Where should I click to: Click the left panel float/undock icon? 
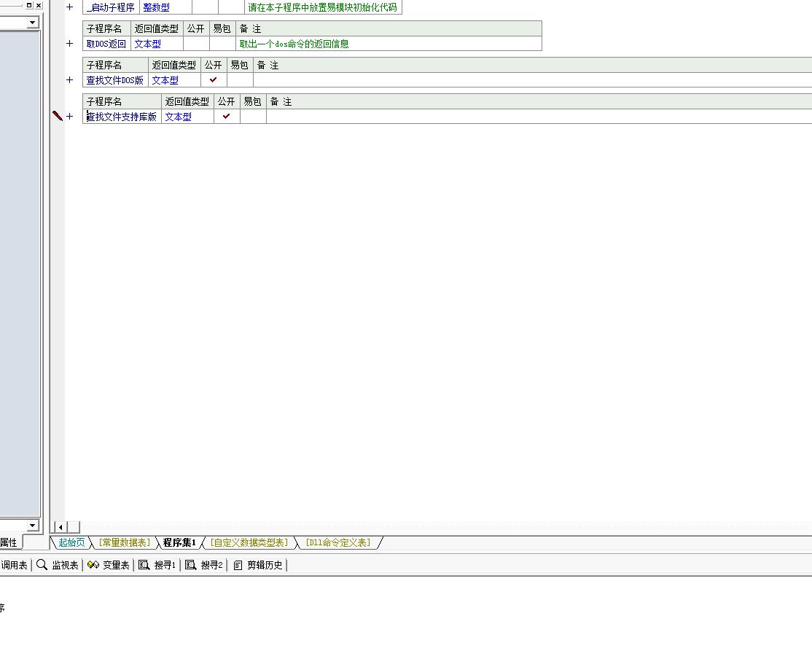point(29,5)
